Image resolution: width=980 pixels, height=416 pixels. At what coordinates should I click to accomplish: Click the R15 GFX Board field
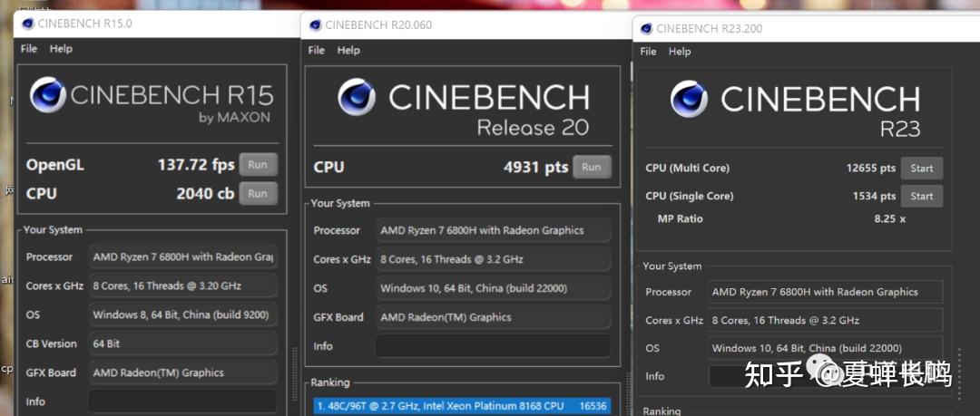(x=182, y=372)
